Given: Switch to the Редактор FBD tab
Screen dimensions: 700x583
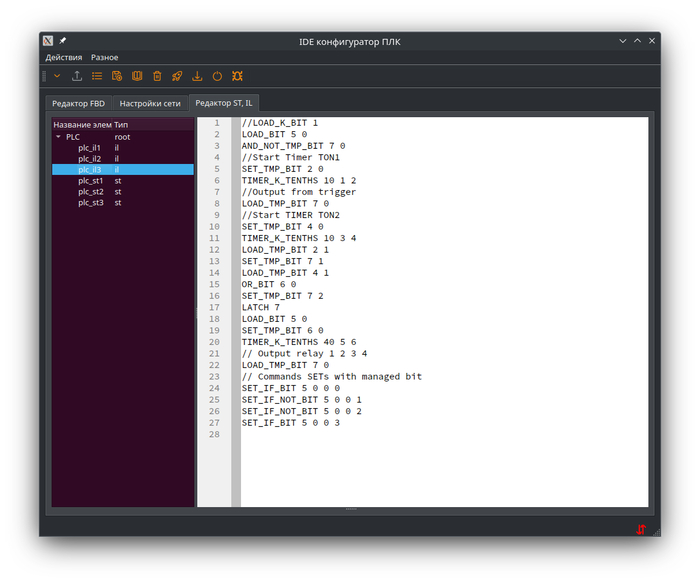Looking at the screenshot, I should [79, 103].
